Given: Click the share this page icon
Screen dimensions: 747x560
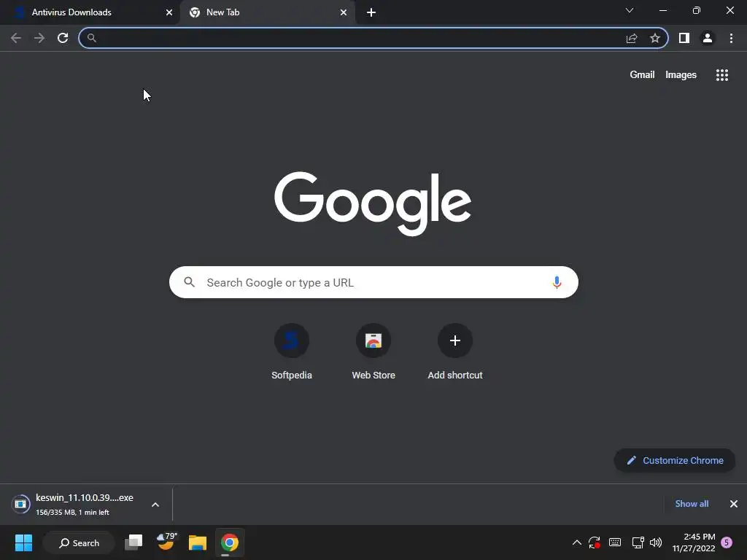Looking at the screenshot, I should pyautogui.click(x=632, y=38).
